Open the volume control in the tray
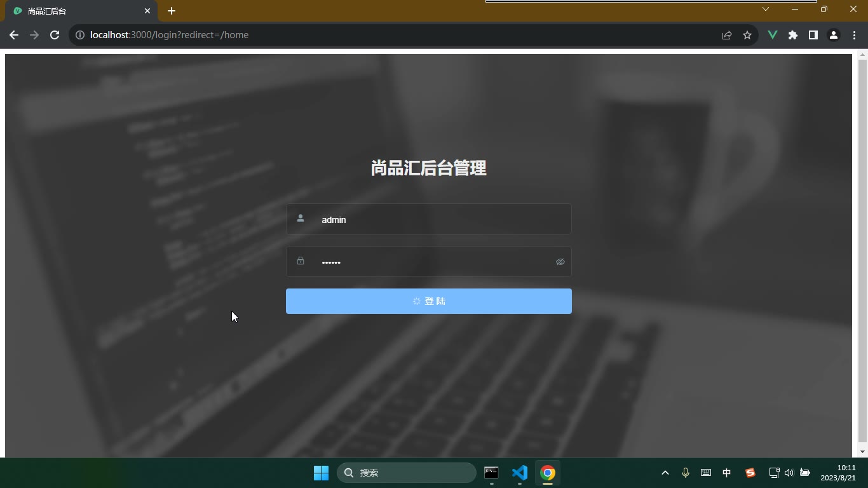This screenshot has height=488, width=868. point(789,473)
